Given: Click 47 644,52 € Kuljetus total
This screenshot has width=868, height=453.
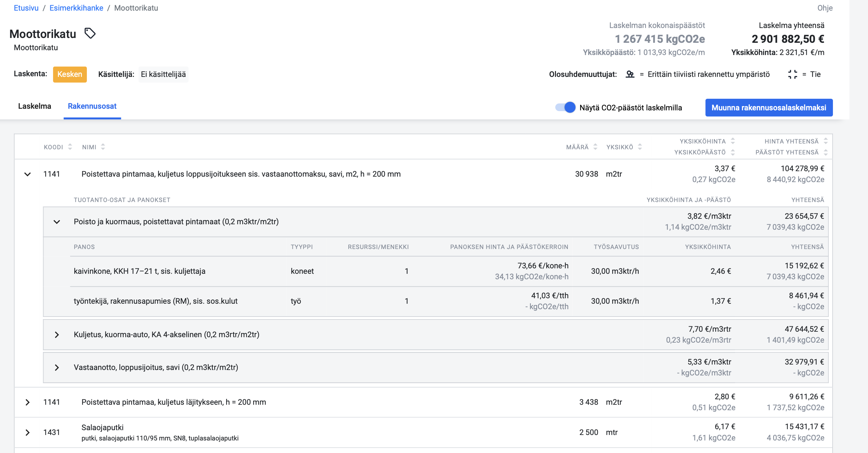Looking at the screenshot, I should tap(804, 329).
